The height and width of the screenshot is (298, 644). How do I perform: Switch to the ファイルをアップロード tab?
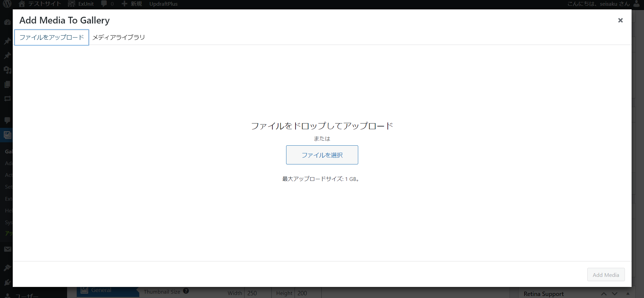[52, 37]
